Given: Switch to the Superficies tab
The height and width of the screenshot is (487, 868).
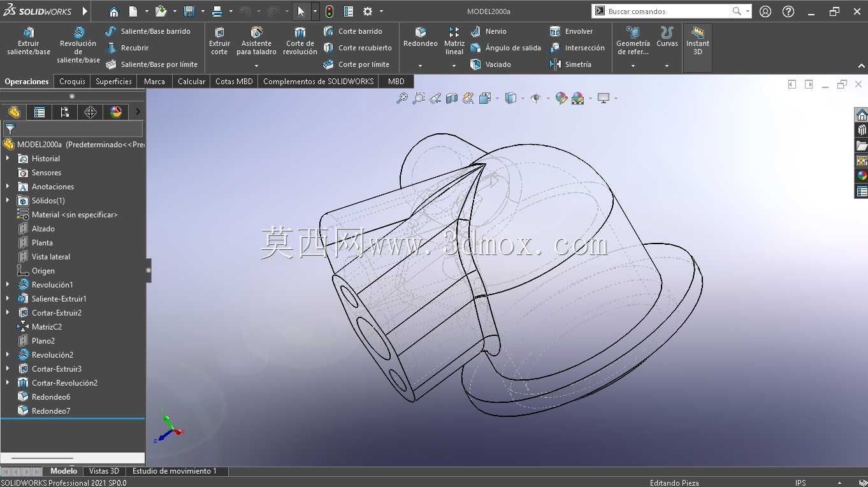Looking at the screenshot, I should (113, 81).
